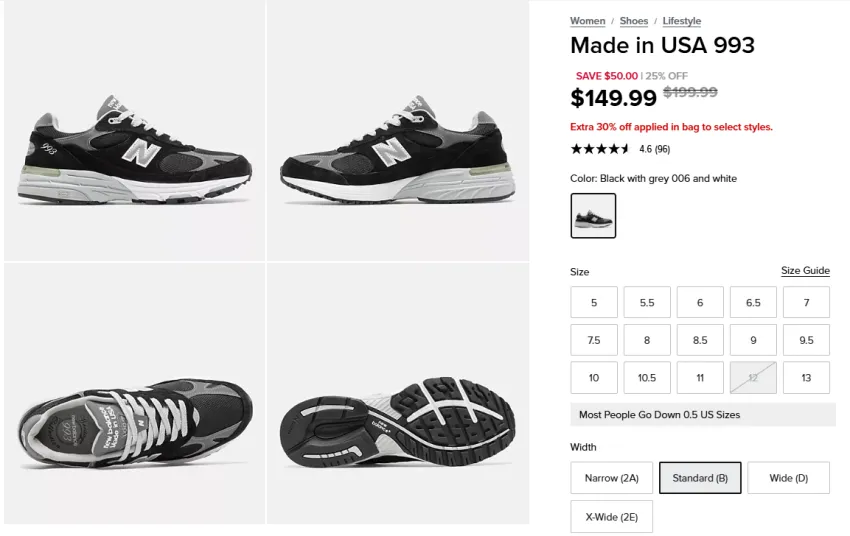850x536 pixels.
Task: Enlarge the top-down laces view image
Action: (134, 393)
